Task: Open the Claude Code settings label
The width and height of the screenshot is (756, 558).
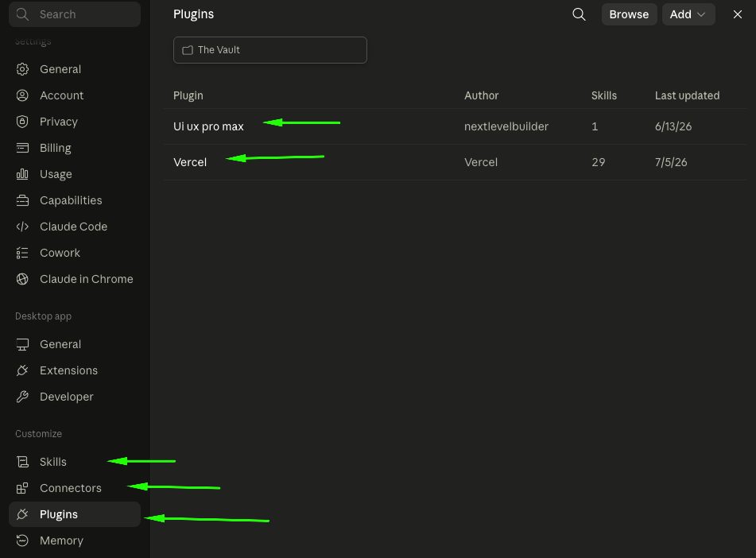Action: point(73,227)
